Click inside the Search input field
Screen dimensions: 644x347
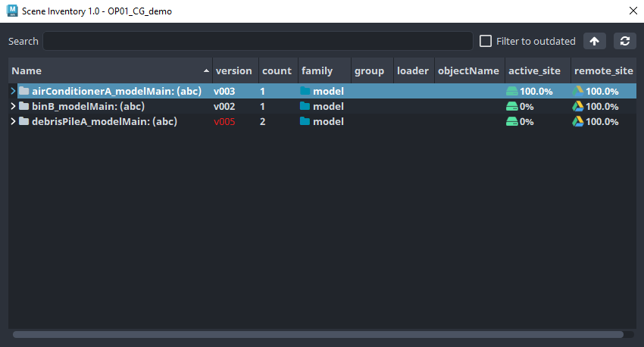[x=258, y=41]
